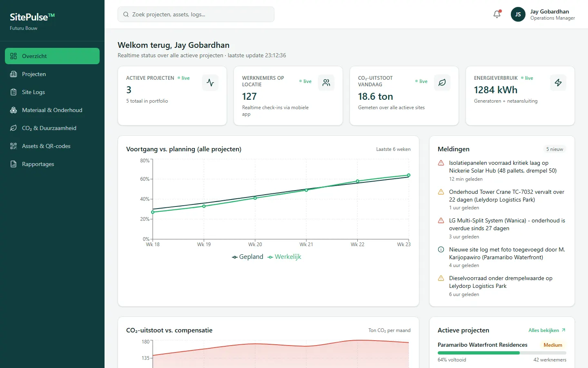Click Laatste 6 weken label
The height and width of the screenshot is (368, 588).
393,149
